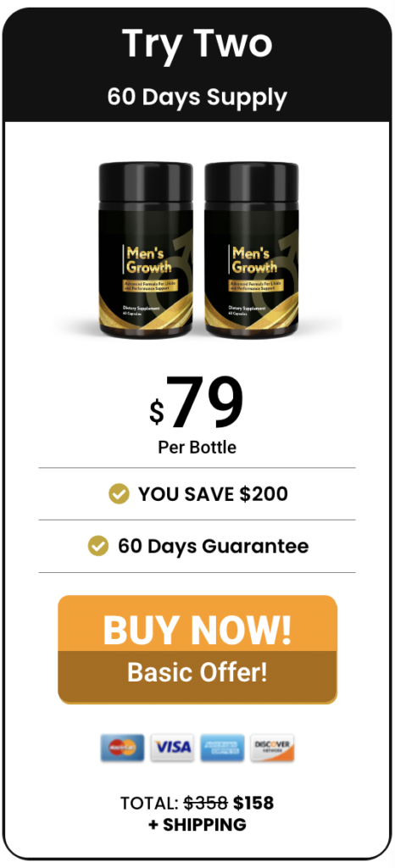Click the crossed-out $358 price
Screen dimensions: 395x868
206,802
